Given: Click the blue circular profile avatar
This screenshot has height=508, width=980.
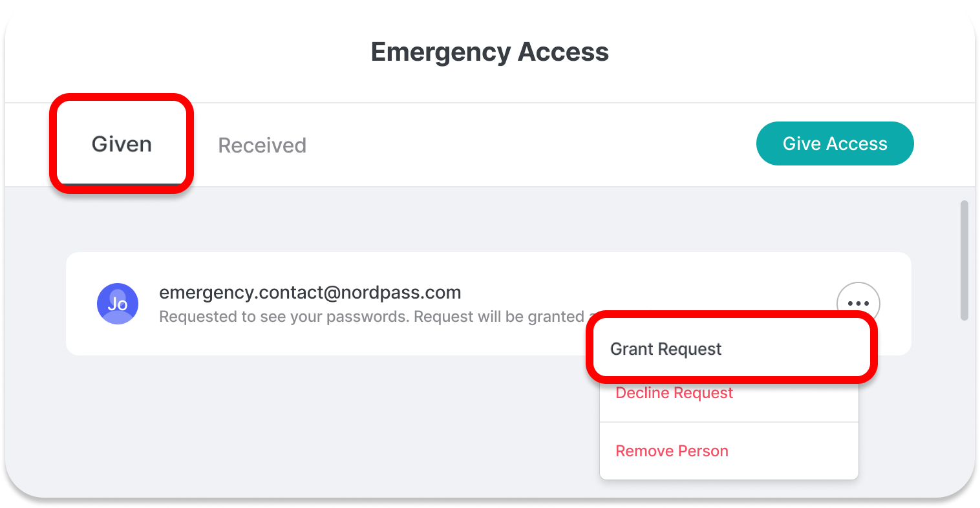Looking at the screenshot, I should [118, 303].
